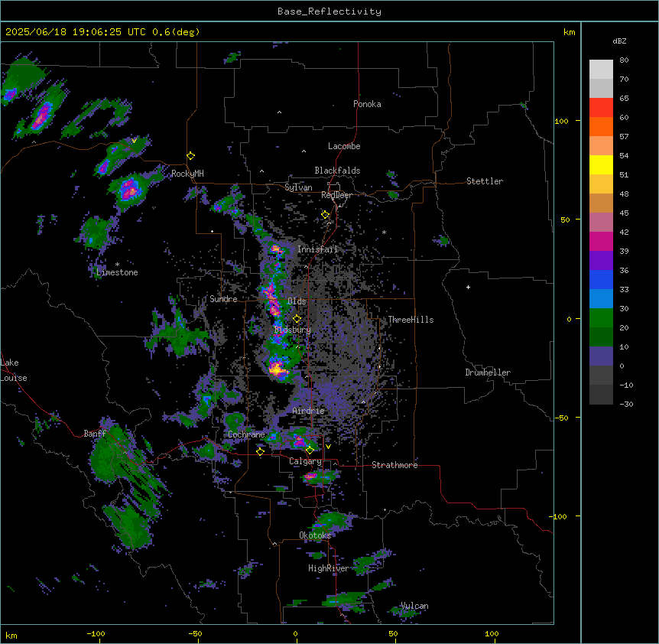This screenshot has height=644, width=659.
Task: Click the RockyMH city label
Action: coord(187,174)
